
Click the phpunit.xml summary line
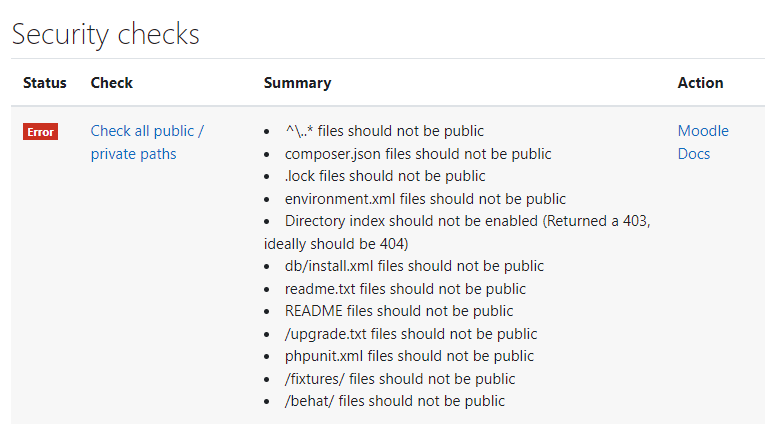409,356
